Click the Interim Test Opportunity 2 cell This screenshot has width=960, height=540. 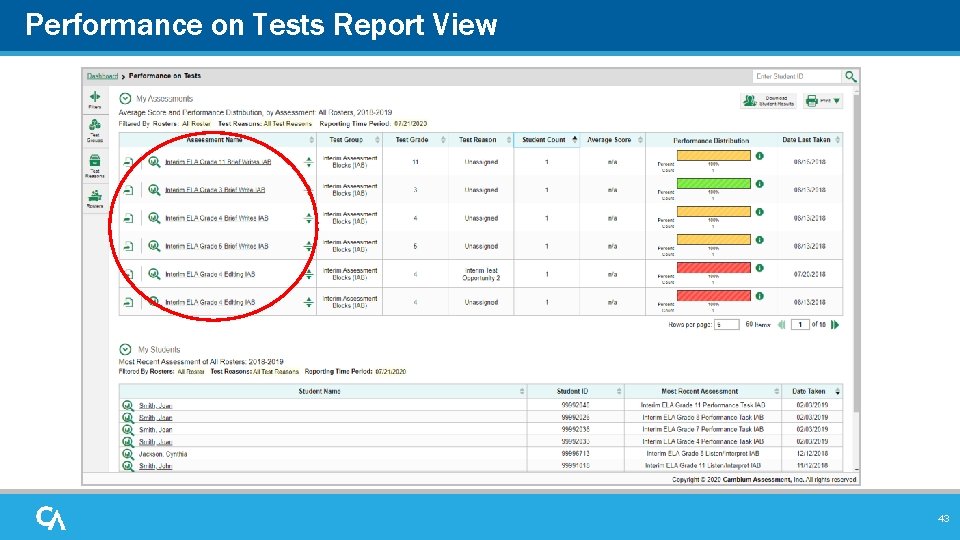[x=481, y=274]
